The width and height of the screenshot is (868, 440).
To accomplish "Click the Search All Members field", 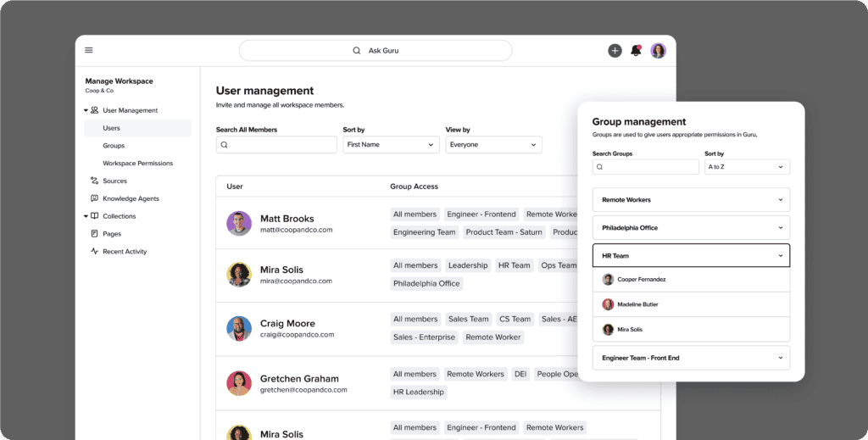I will click(276, 145).
